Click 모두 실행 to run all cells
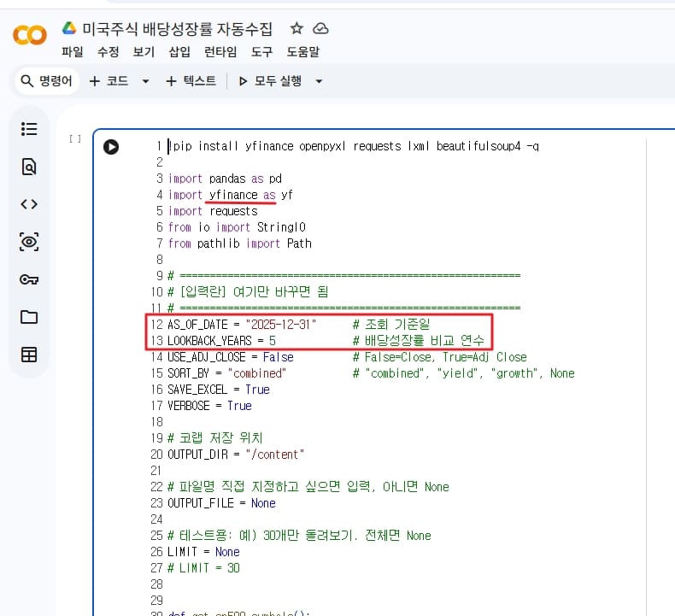 click(270, 81)
